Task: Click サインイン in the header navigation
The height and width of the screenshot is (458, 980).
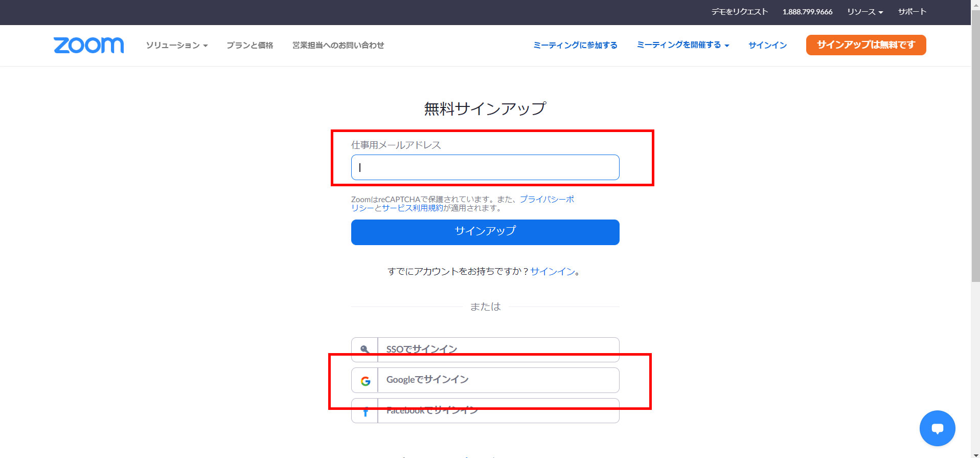Action: click(767, 45)
